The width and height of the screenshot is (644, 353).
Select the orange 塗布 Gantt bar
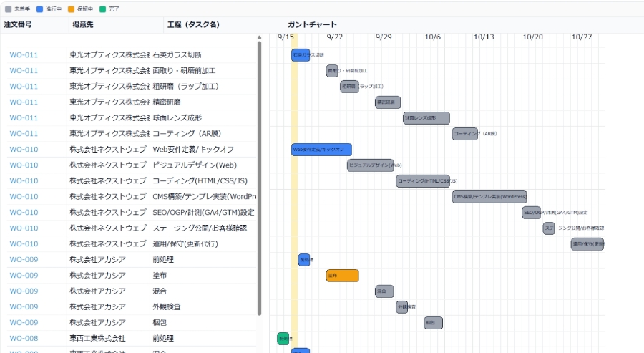click(x=342, y=276)
